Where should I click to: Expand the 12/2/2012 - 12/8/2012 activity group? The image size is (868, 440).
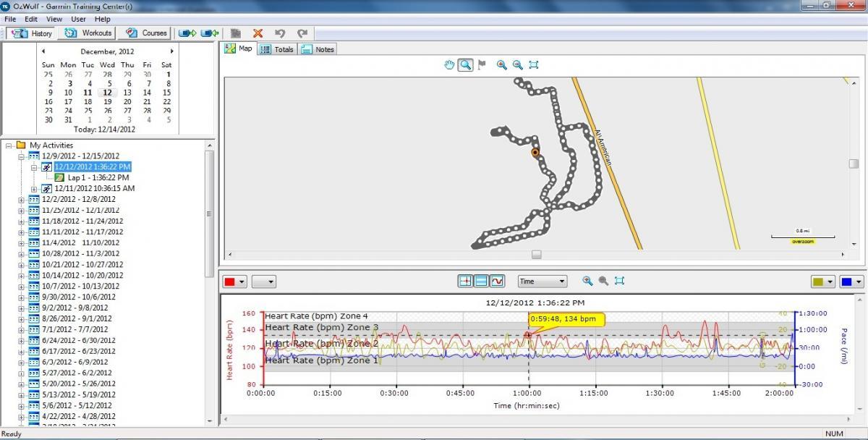23,199
